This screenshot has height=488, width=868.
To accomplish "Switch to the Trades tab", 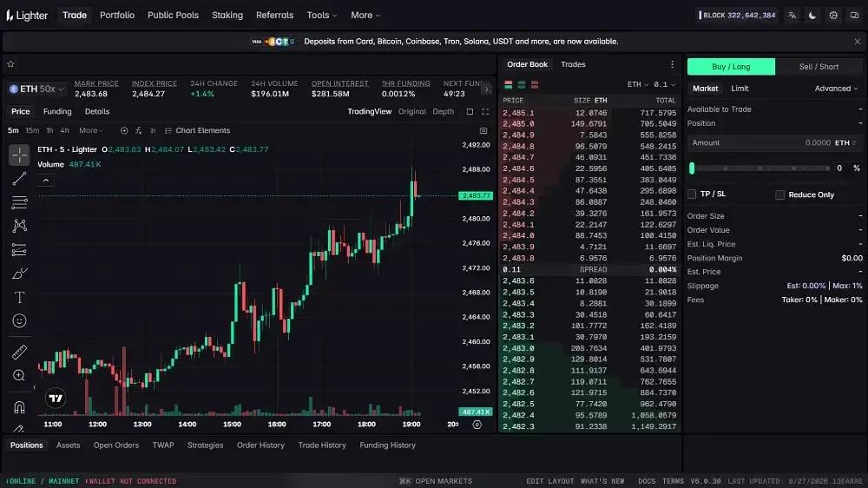I will (573, 65).
